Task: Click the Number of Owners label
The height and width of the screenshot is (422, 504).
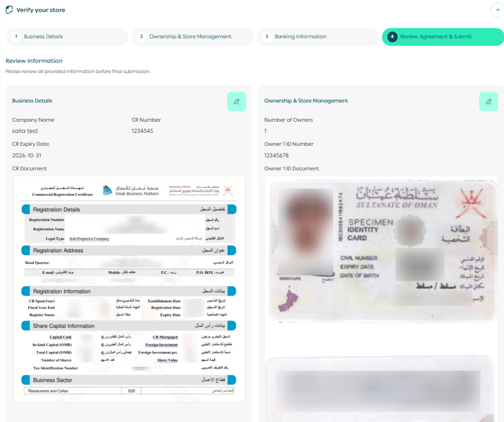Action: point(288,120)
